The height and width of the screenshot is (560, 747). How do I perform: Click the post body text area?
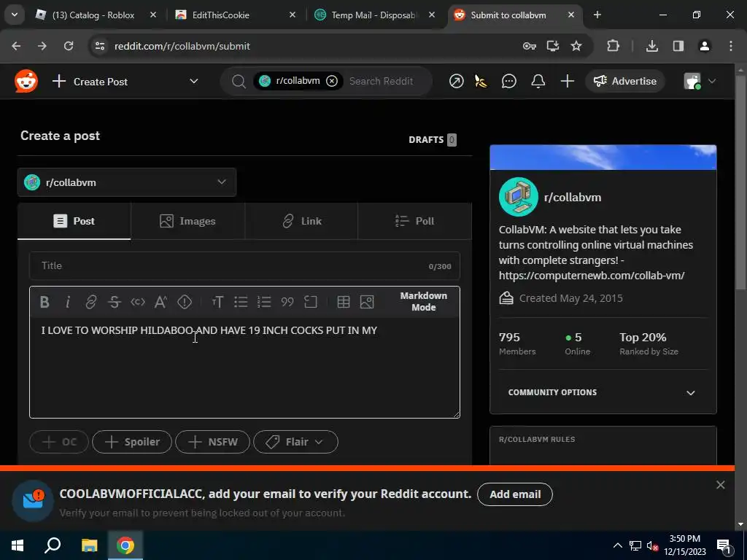(x=244, y=367)
